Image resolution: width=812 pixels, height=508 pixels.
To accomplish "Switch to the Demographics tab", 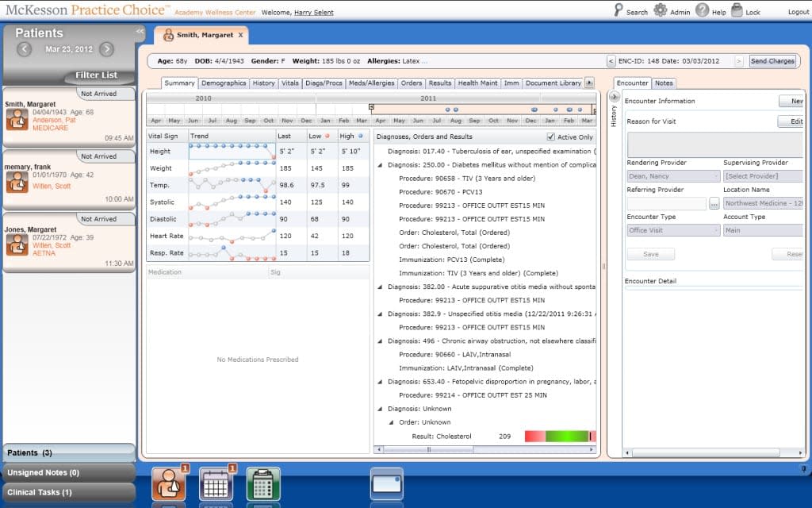I will point(224,83).
